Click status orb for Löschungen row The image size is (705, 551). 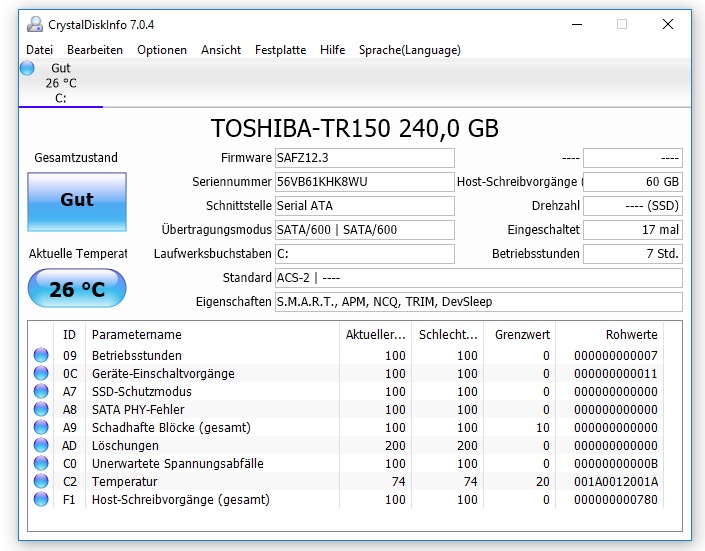41,445
